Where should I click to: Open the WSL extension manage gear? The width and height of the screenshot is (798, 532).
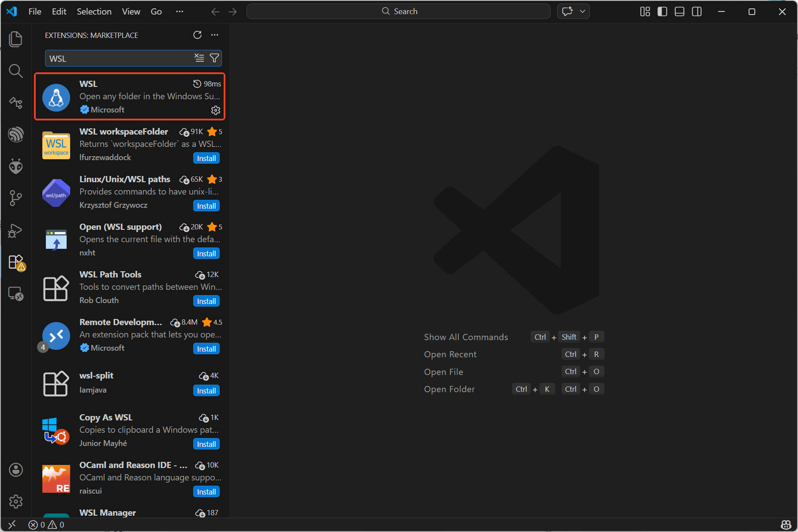click(216, 110)
